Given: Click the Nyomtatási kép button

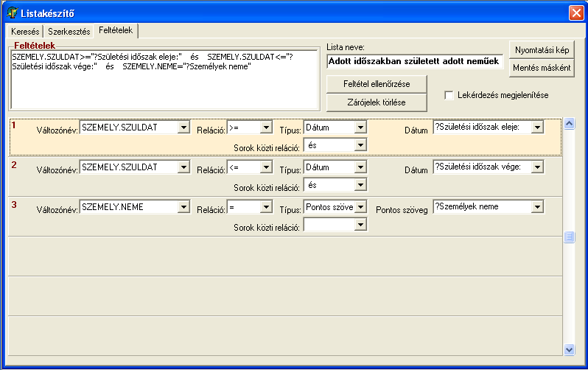Looking at the screenshot, I should pos(542,50).
